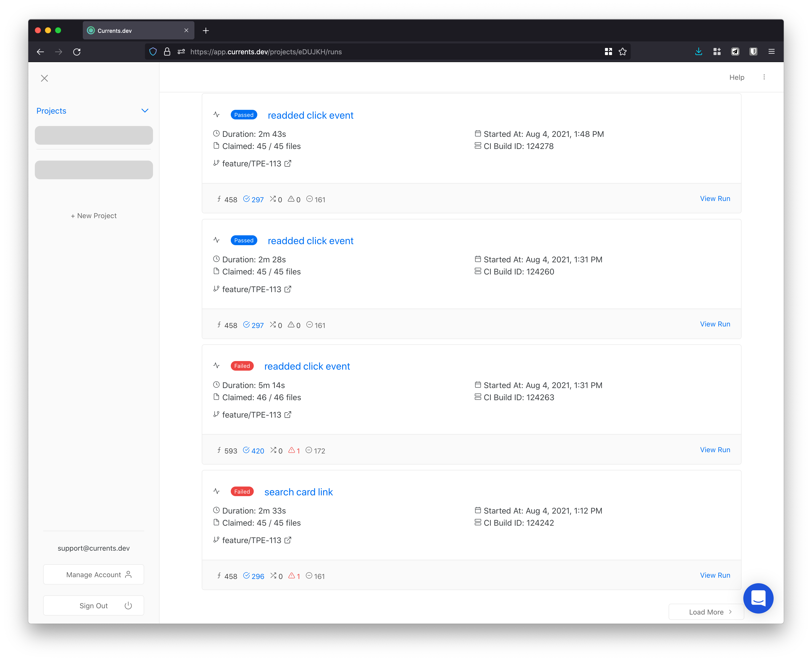Open the intercom chat bubble
The height and width of the screenshot is (661, 812).
pyautogui.click(x=758, y=598)
